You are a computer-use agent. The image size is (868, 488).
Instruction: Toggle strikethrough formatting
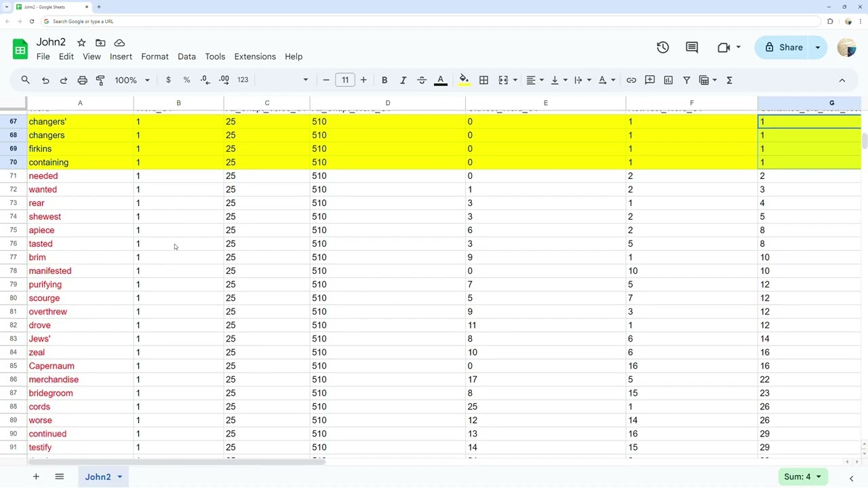point(422,80)
